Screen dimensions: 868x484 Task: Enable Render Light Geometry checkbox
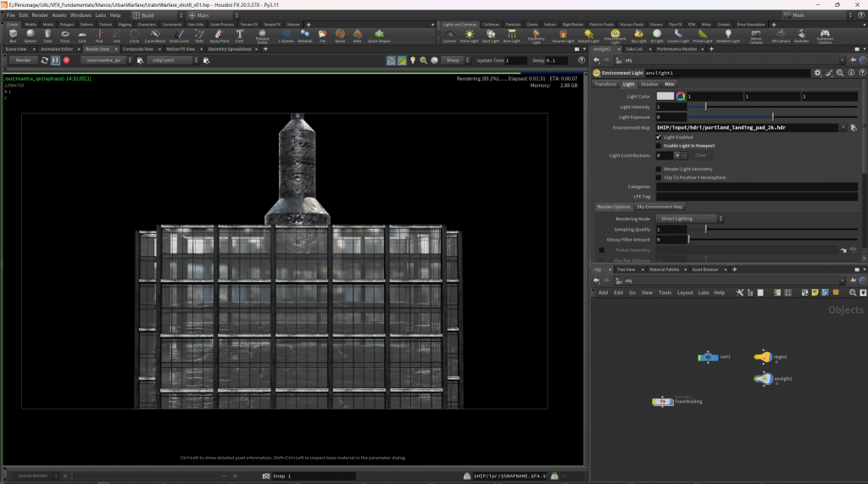[x=659, y=169]
